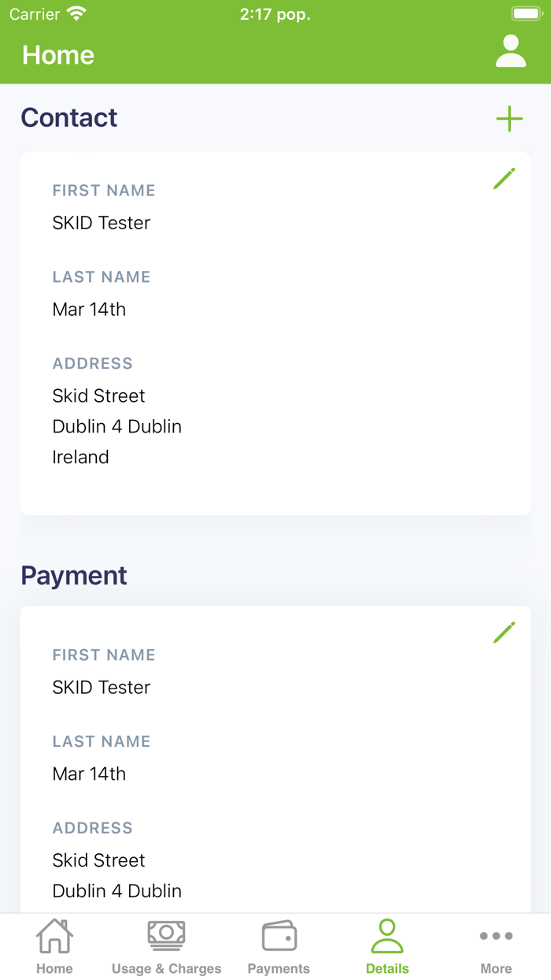Image resolution: width=551 pixels, height=980 pixels.
Task: Select the Payment section heading
Action: 74,575
